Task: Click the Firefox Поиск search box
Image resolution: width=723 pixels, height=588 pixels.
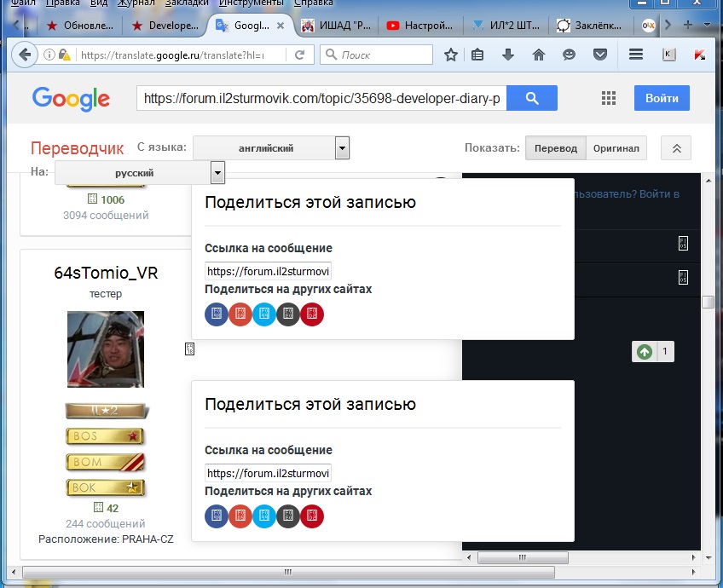Action: [376, 55]
